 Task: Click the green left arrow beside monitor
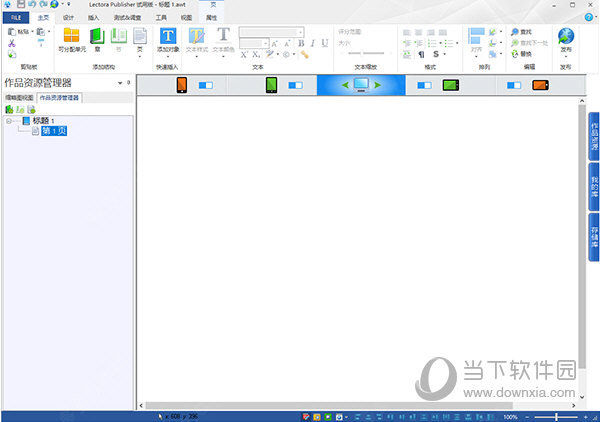345,85
